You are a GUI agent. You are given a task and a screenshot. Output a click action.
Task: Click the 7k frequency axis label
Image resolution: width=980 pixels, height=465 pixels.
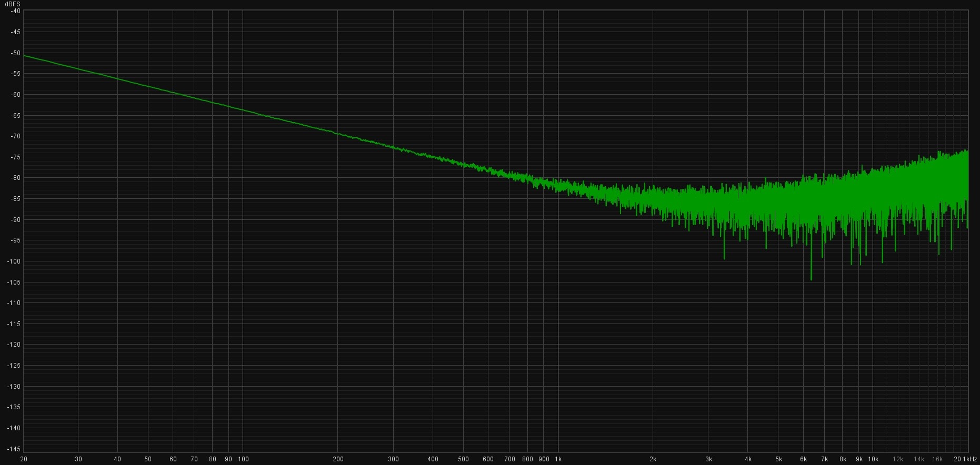825,459
